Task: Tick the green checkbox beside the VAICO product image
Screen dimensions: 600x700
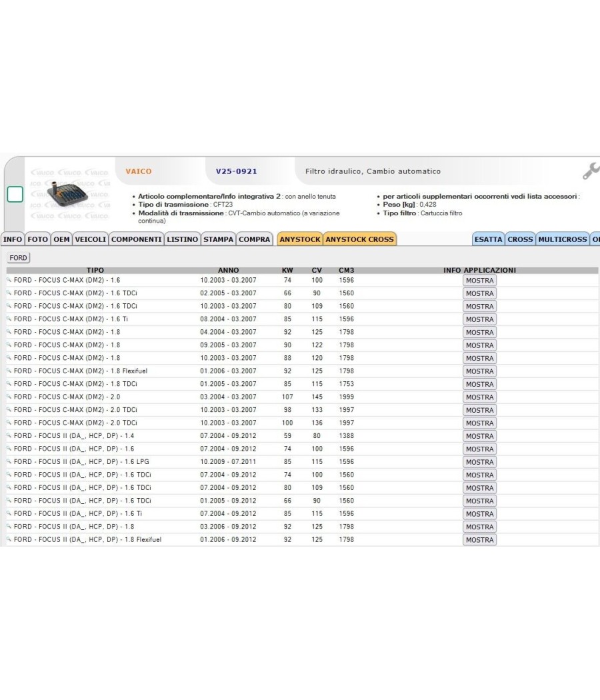Action: 15,194
